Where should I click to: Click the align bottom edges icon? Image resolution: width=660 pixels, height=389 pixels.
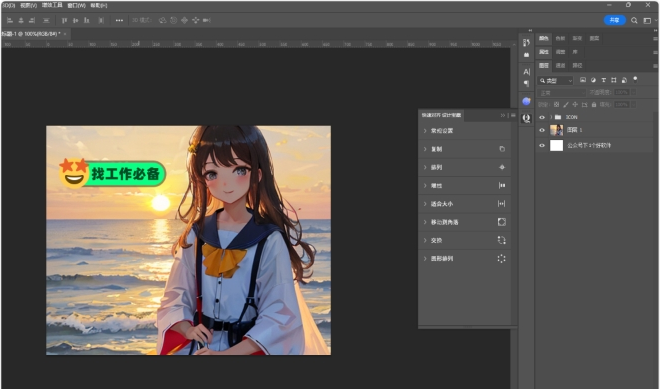[x=87, y=20]
